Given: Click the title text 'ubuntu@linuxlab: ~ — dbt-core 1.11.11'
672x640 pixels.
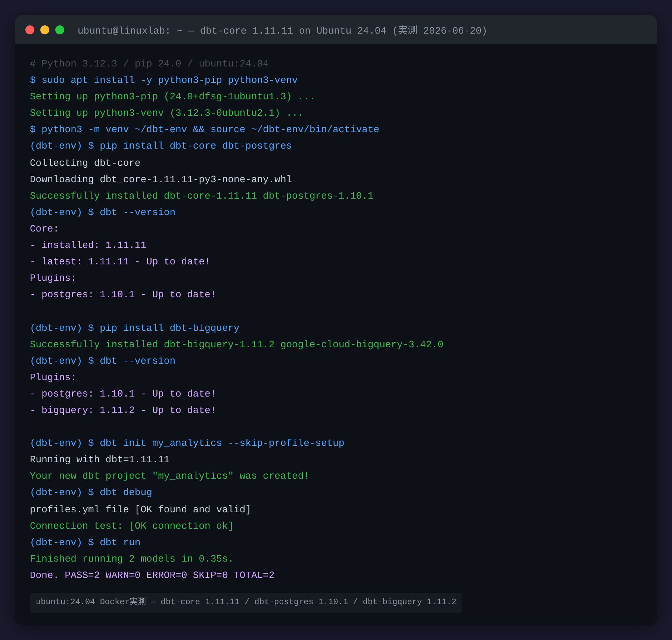Looking at the screenshot, I should pyautogui.click(x=185, y=31).
